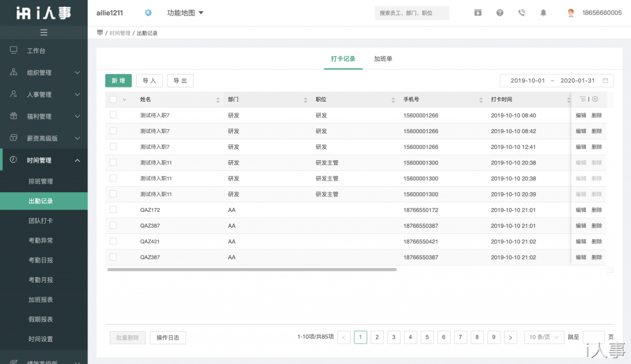Expand the 组织管理 sidebar chevron
Image resolution: width=631 pixels, height=364 pixels.
coord(77,73)
